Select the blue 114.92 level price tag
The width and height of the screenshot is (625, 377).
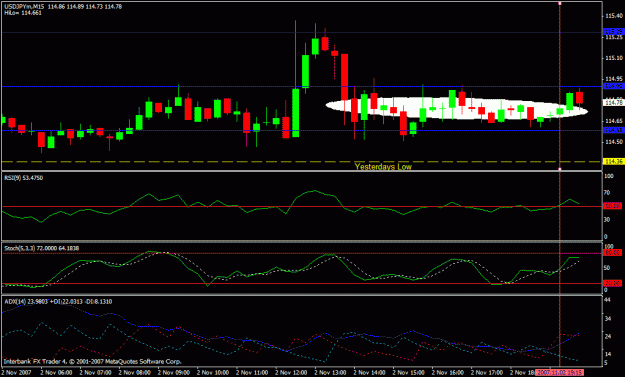click(614, 86)
